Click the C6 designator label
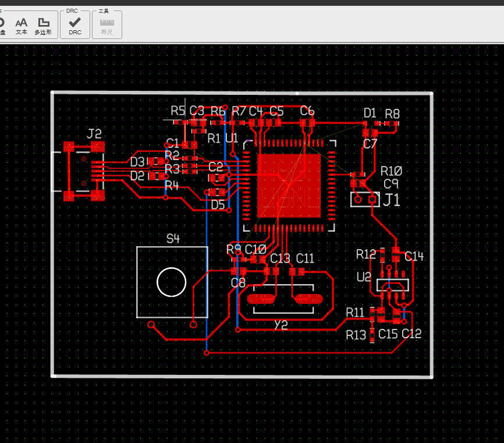This screenshot has height=443, width=504. coord(307,111)
